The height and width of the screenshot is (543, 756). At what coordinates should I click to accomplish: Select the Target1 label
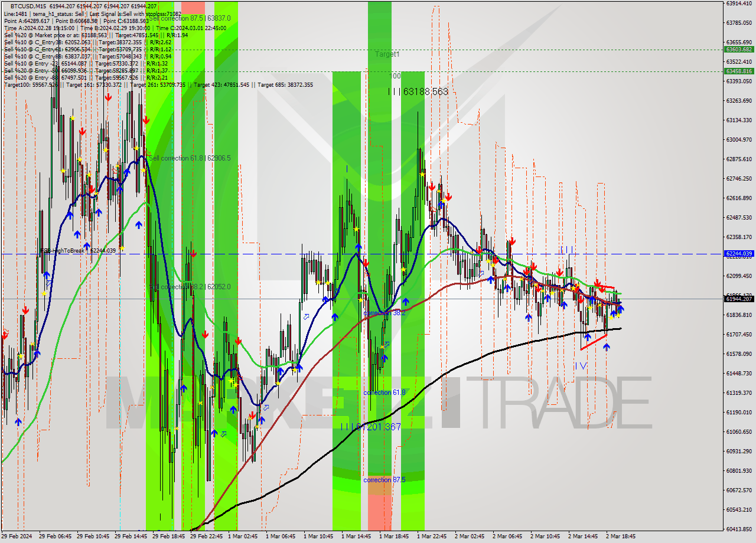(x=387, y=54)
